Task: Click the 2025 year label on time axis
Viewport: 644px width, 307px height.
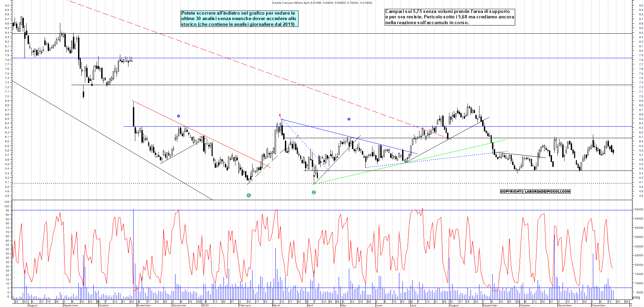Action: click(x=205, y=305)
